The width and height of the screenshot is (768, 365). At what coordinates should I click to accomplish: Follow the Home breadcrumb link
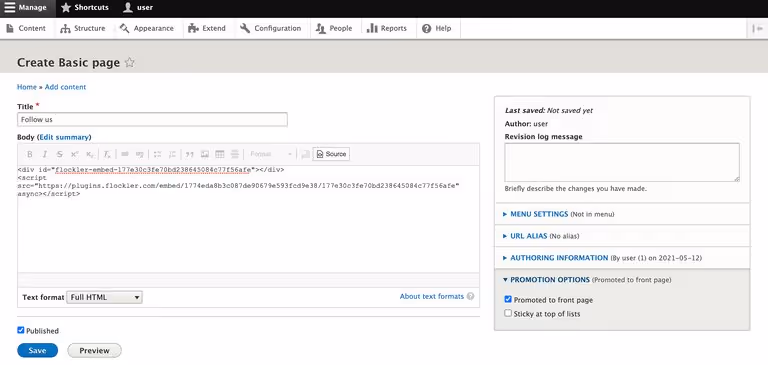(26, 87)
